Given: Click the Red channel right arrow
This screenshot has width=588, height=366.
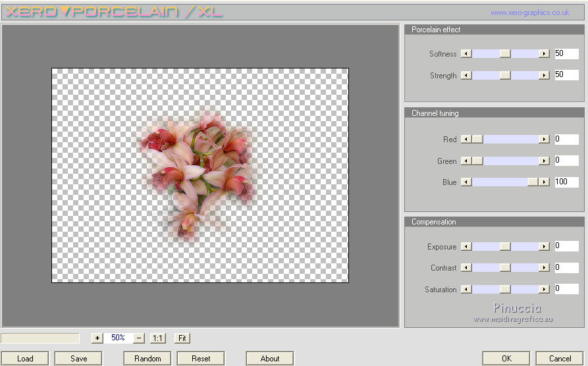Looking at the screenshot, I should 544,139.
